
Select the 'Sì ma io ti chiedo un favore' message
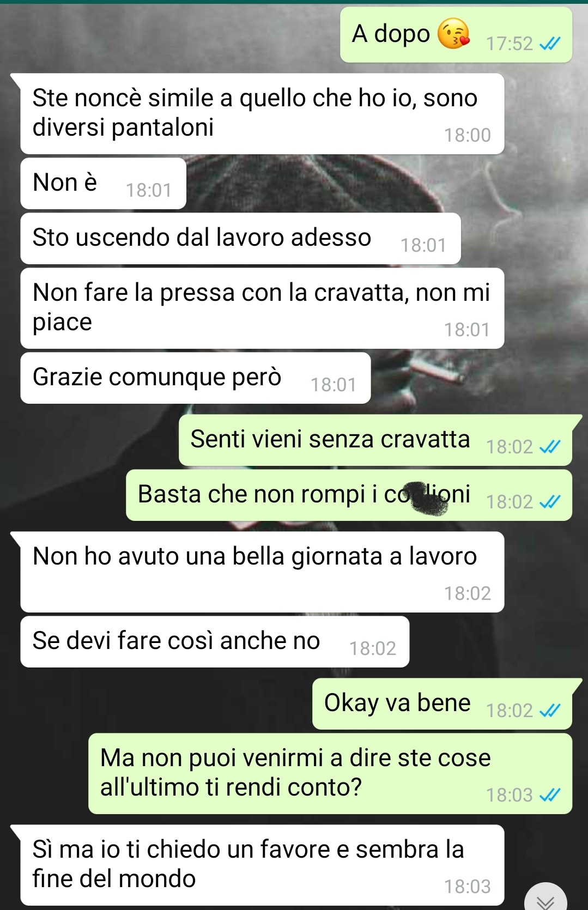point(262,865)
